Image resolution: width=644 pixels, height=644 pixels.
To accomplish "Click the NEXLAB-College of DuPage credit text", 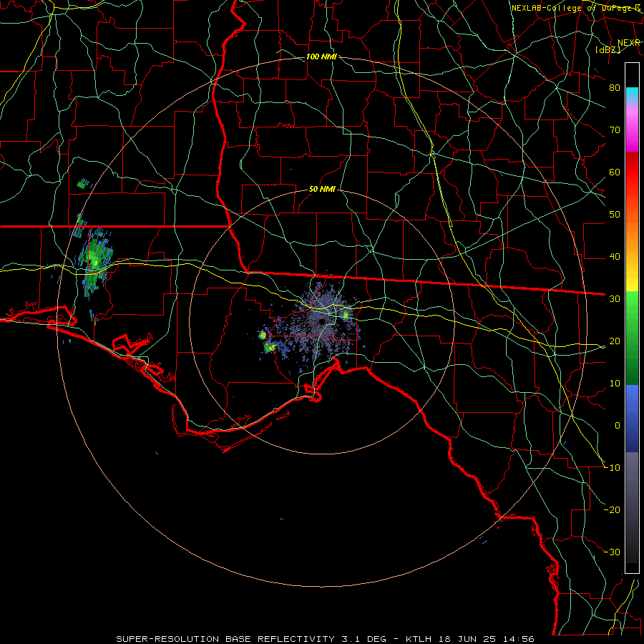I will (x=576, y=8).
